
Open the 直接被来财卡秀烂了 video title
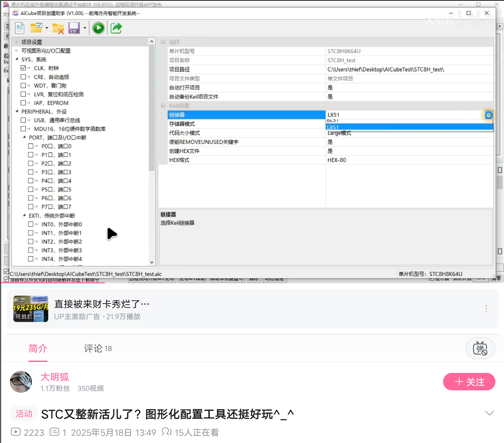pos(102,304)
